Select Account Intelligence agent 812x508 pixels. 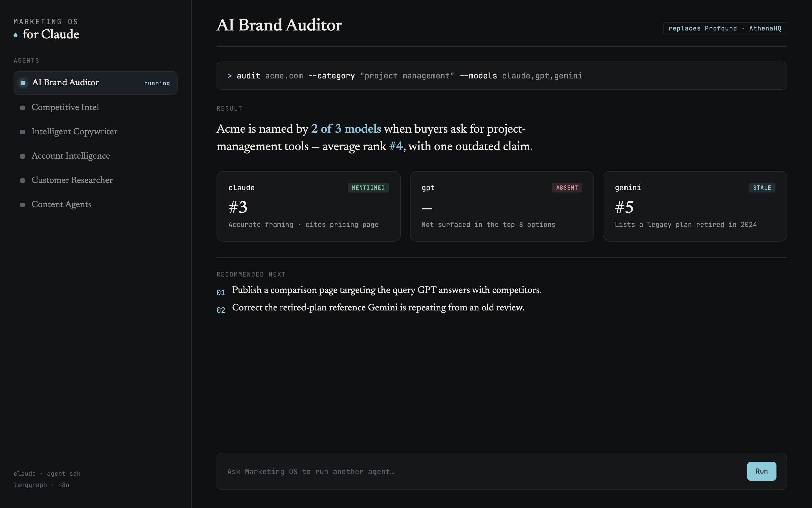(x=95, y=156)
